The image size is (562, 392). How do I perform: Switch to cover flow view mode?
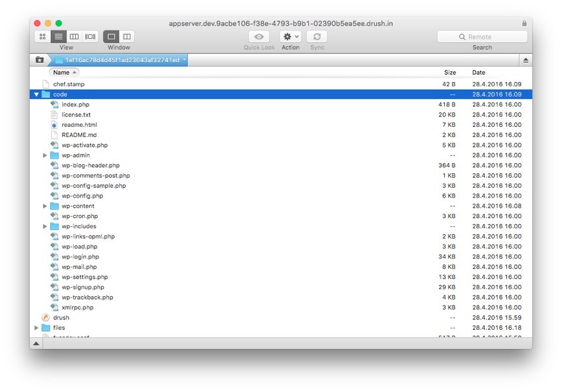(x=90, y=36)
